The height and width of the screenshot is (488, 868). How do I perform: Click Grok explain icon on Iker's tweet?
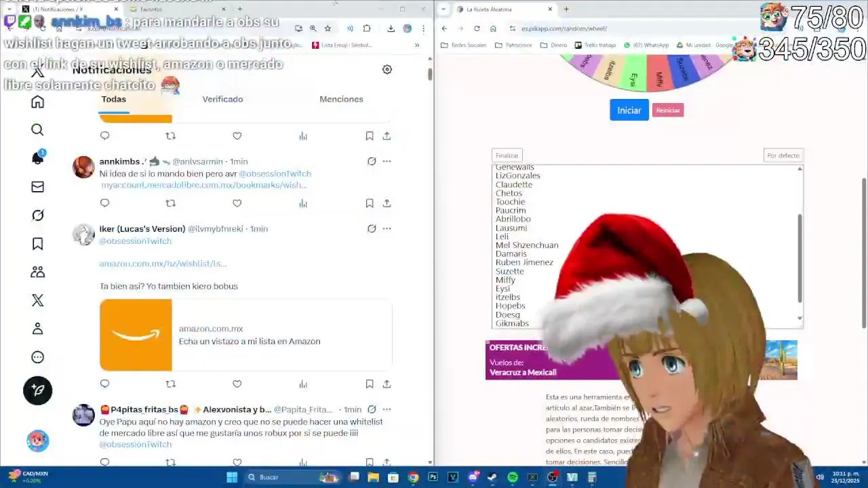(372, 228)
